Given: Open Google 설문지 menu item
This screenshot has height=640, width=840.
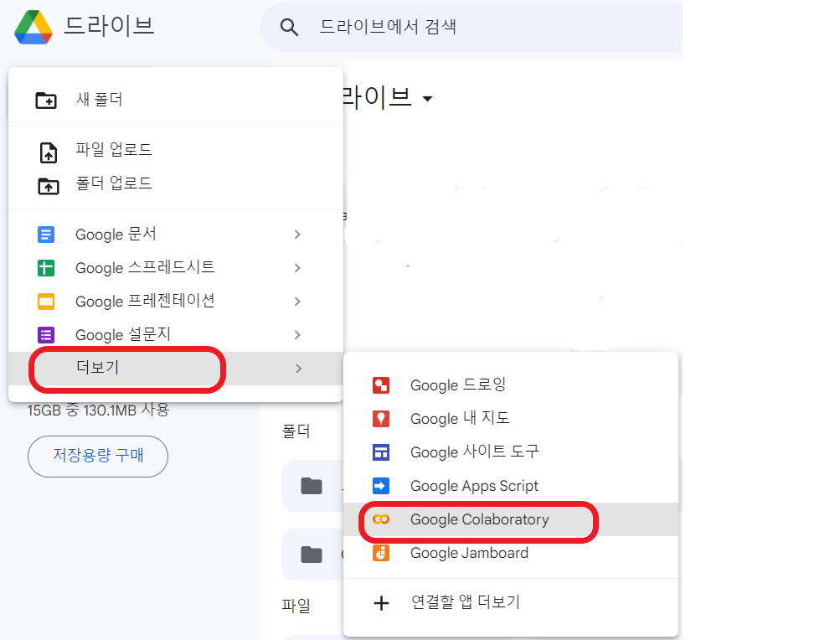Looking at the screenshot, I should point(176,334).
